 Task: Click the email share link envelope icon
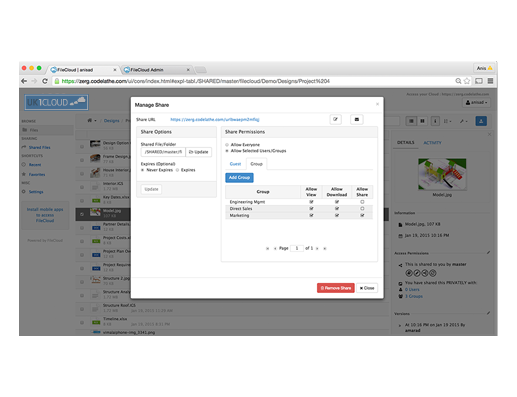click(356, 119)
